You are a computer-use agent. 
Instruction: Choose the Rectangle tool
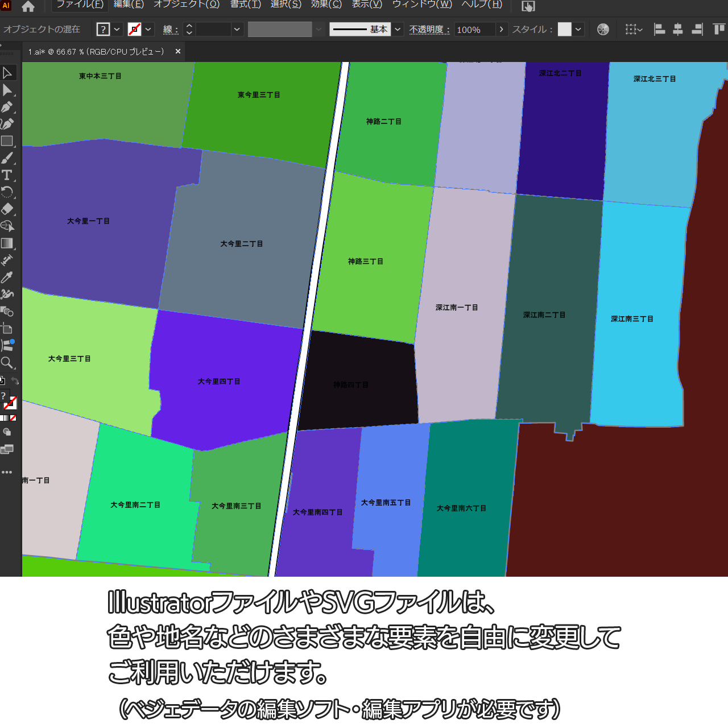point(7,141)
